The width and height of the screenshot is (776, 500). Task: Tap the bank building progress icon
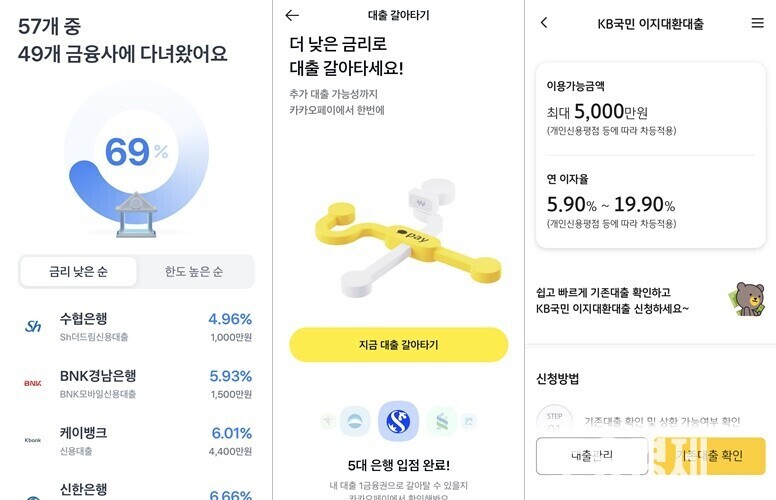136,215
